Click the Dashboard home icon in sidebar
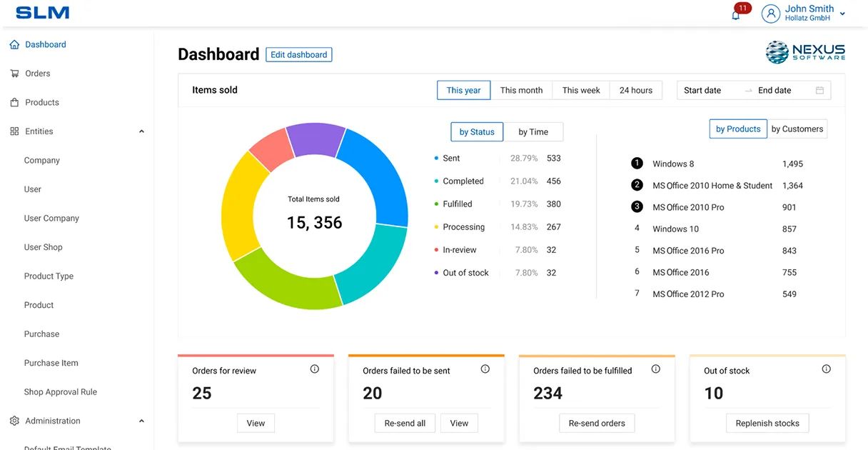 click(x=14, y=44)
